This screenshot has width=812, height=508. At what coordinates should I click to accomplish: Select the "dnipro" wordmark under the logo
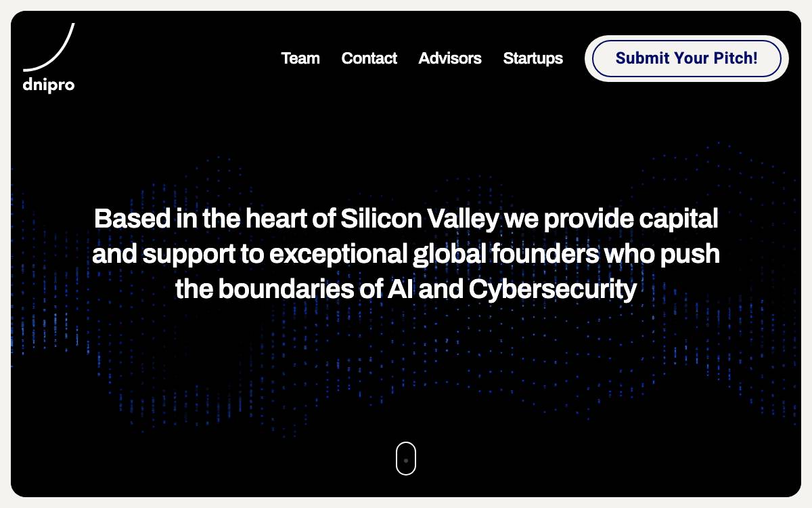pos(48,85)
